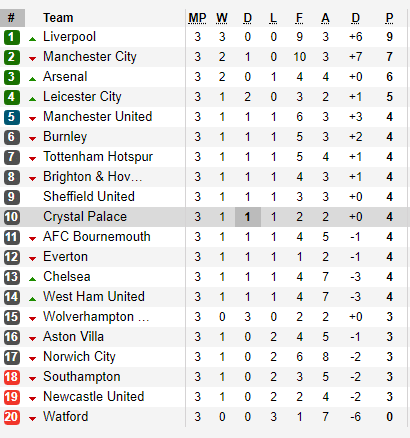Click the red position 20 badge for Watford
Image resolution: width=410 pixels, height=438 pixels.
12,417
